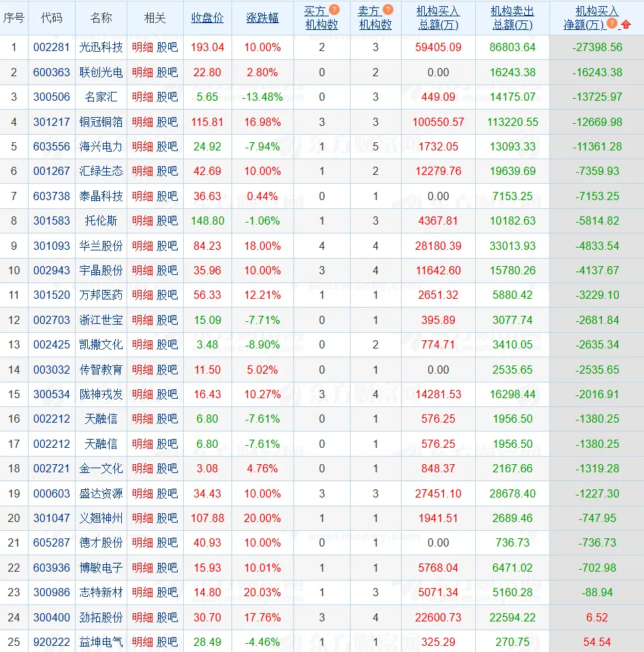Open 金一文化 stock name link
This screenshot has height=652, width=644.
pos(101,468)
